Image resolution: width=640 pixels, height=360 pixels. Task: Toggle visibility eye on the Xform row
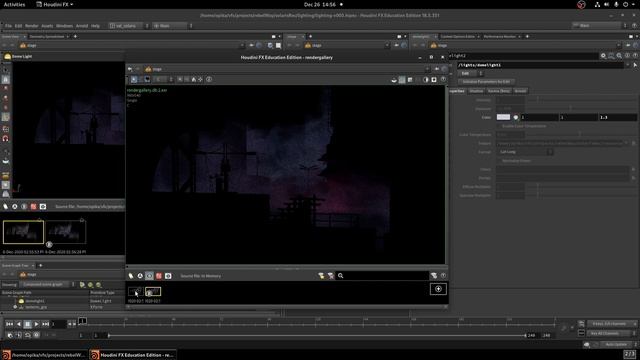[15, 307]
